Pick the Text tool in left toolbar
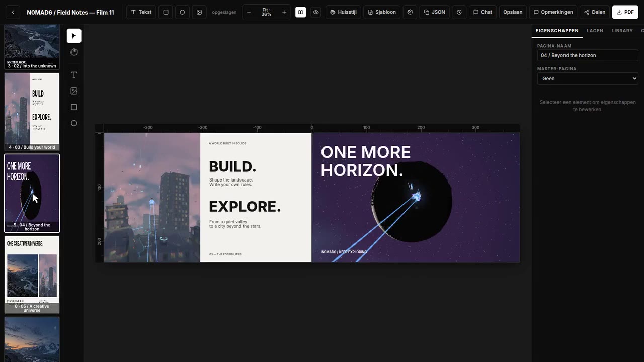This screenshot has width=644, height=362. (x=74, y=75)
